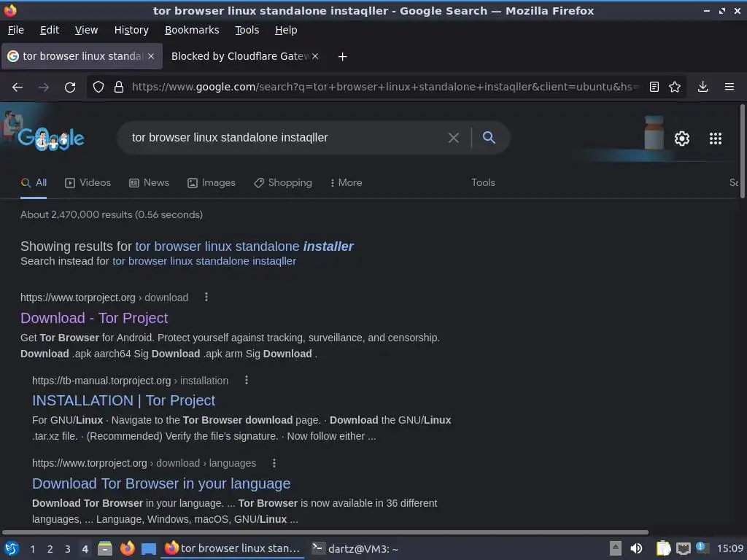Open the update notification tray icon
747x560 pixels.
(x=703, y=548)
